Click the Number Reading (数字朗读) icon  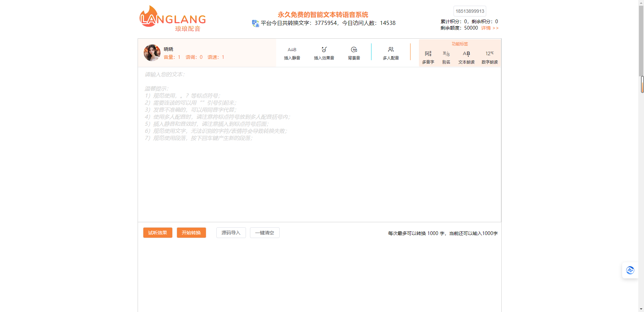(x=490, y=54)
